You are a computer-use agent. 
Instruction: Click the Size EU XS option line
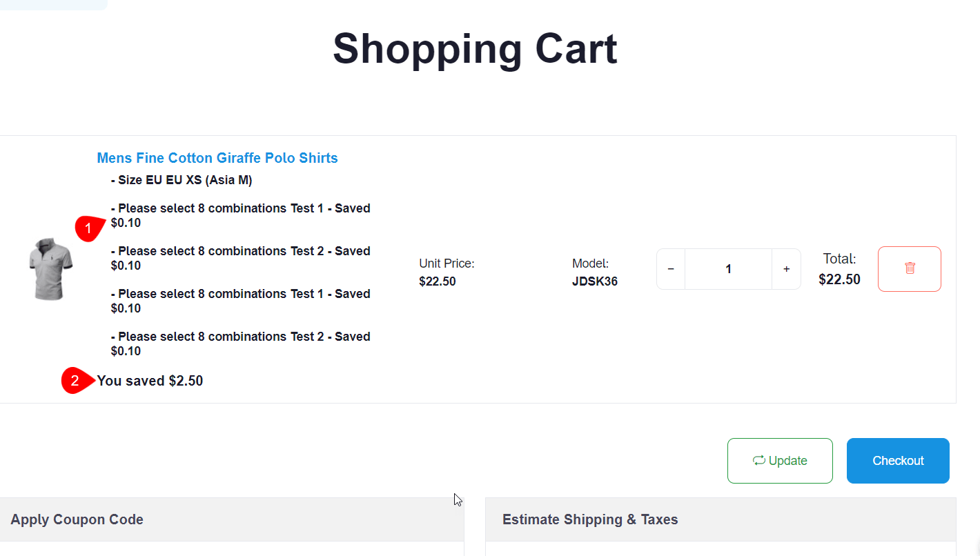[182, 181]
